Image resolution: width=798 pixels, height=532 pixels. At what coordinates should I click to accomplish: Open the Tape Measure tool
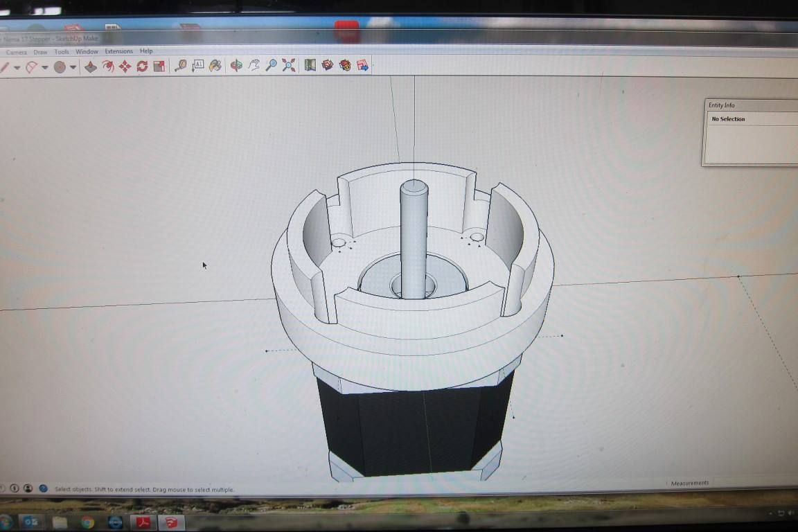(181, 66)
